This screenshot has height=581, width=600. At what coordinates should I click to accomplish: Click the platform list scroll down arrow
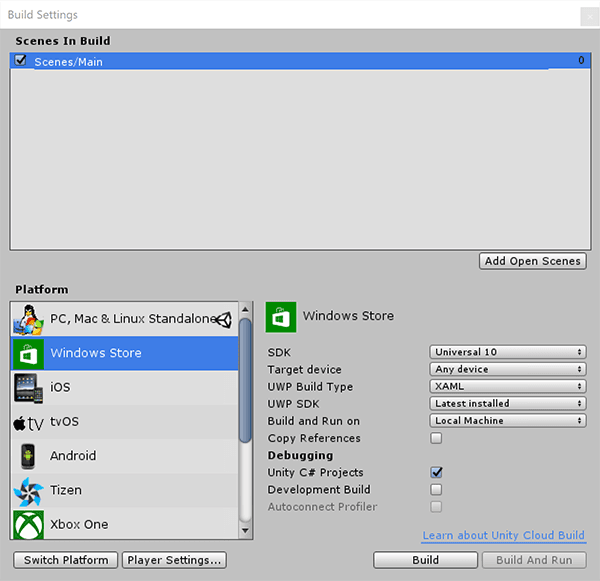[245, 530]
